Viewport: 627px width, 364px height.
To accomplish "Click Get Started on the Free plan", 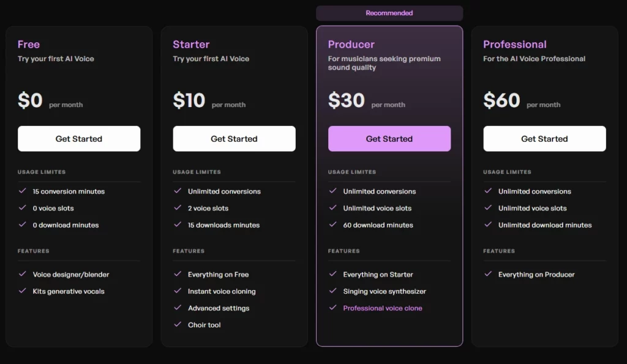I will click(79, 139).
